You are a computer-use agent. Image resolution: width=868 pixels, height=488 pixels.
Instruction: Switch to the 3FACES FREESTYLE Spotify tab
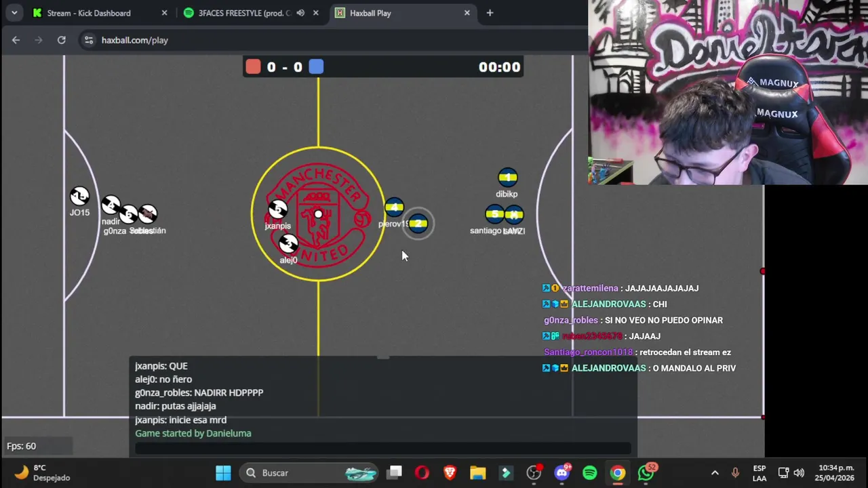pyautogui.click(x=244, y=13)
